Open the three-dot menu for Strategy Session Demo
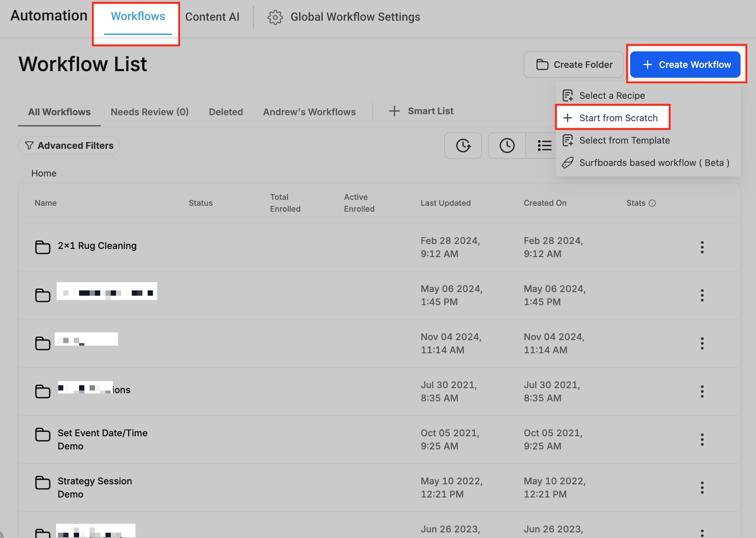Viewport: 756px width, 538px height. [702, 487]
